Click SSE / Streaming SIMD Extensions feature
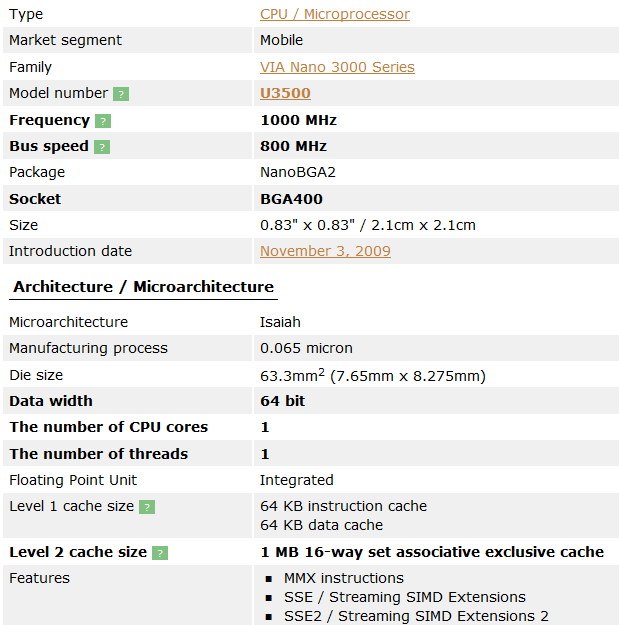This screenshot has width=619, height=625. click(405, 597)
